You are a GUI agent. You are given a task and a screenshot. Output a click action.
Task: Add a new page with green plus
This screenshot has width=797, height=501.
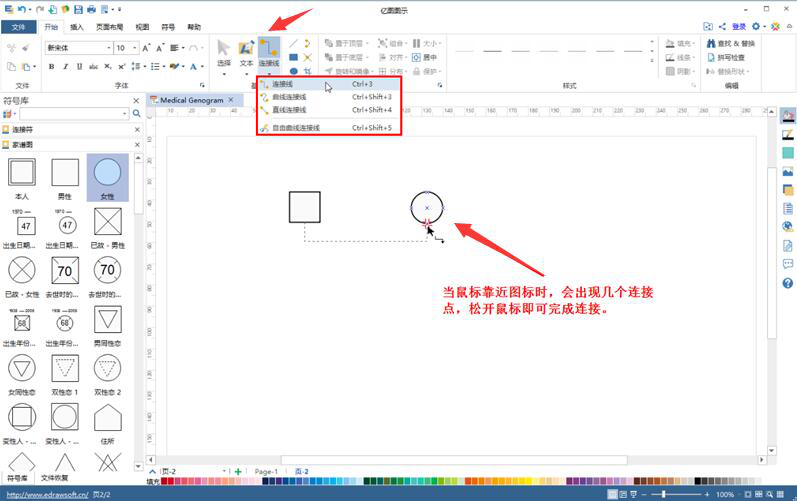(238, 472)
